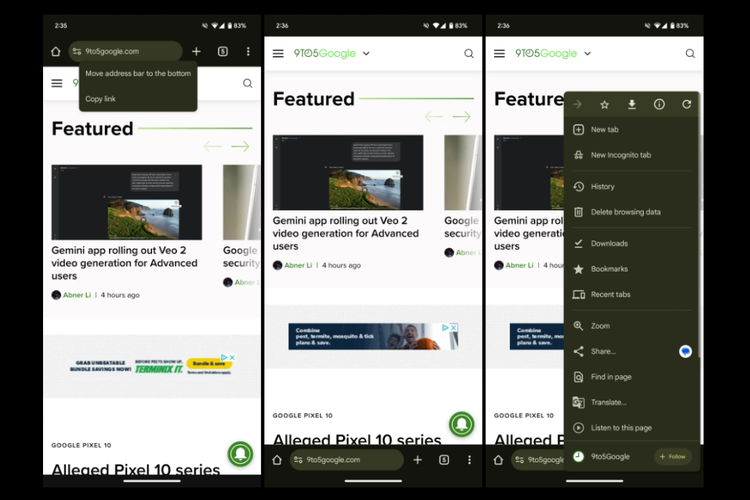This screenshot has height=500, width=750.
Task: Open History from the menu
Action: point(631,187)
